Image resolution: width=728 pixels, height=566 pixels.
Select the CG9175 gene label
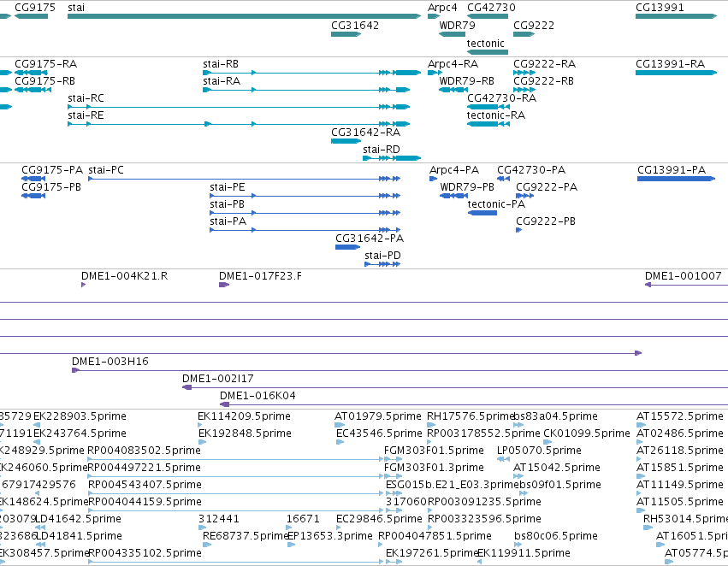pos(35,8)
